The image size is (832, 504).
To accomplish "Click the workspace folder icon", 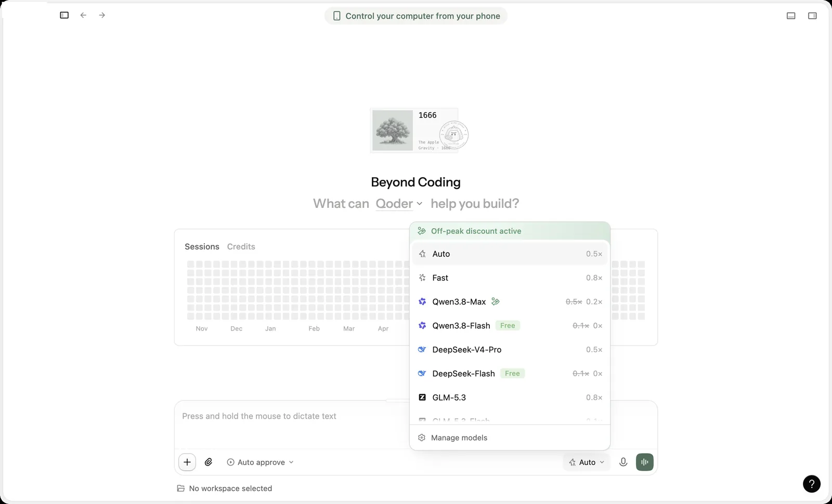I will (x=181, y=488).
